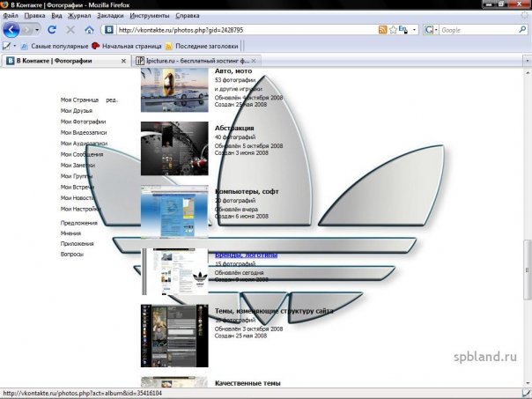
Task: Click the URL address field
Action: pos(247,30)
